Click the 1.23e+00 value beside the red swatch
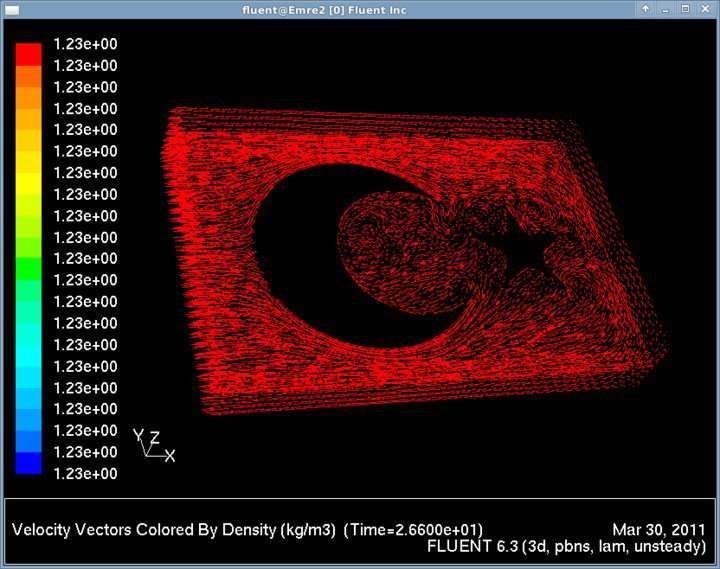 pyautogui.click(x=85, y=44)
